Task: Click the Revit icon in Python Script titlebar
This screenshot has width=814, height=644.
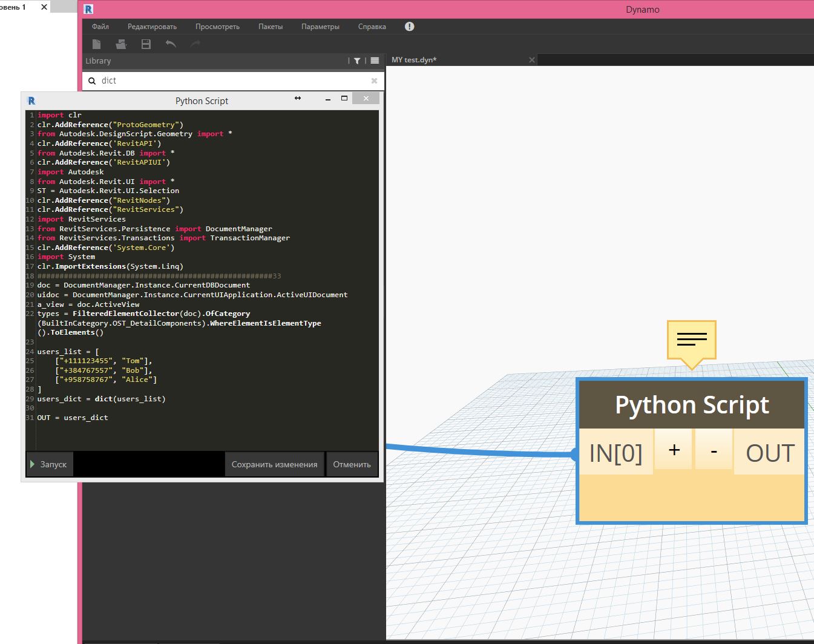Action: click(31, 100)
